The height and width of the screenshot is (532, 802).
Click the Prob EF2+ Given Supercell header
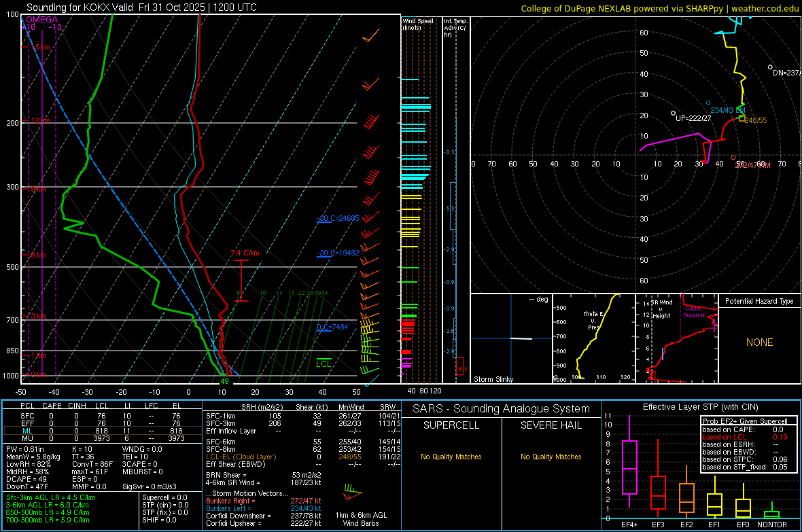coord(745,421)
